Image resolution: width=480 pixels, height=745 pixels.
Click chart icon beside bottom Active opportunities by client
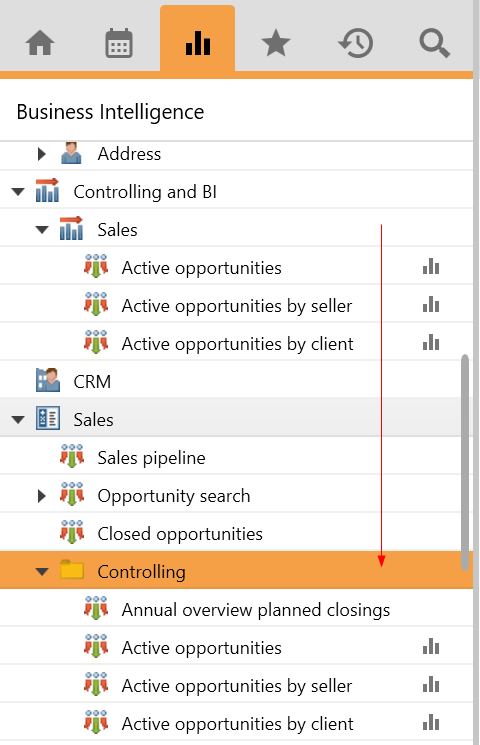pyautogui.click(x=431, y=723)
